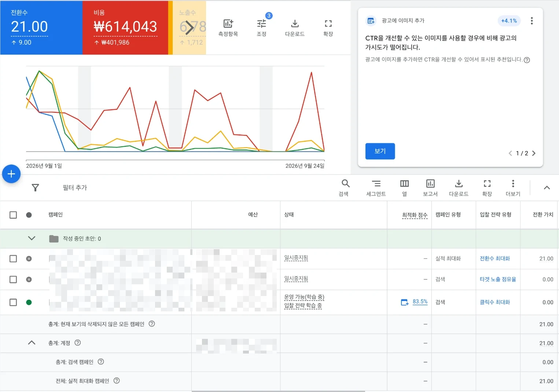559x392 pixels.
Task: Click help icon beside 총계: 계정
Action: click(x=78, y=343)
